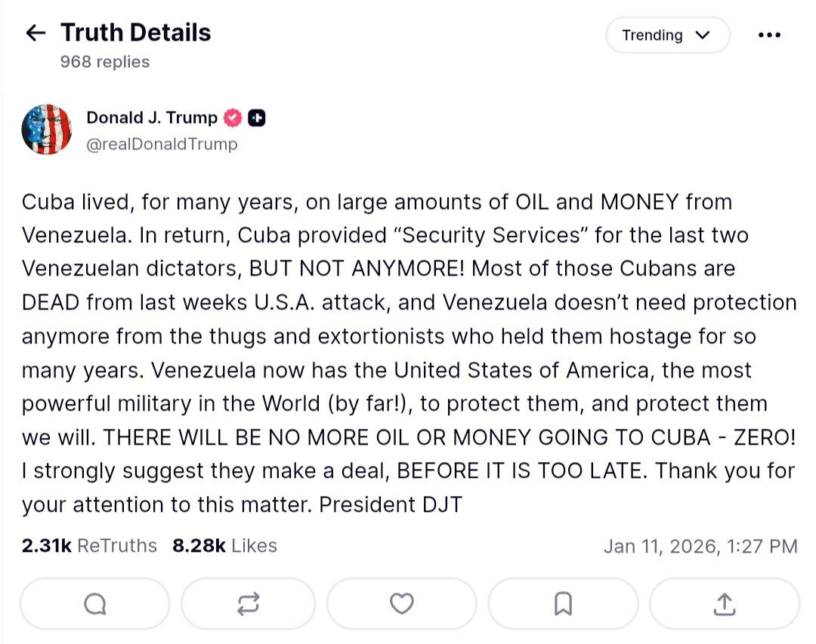Click the 968 replies count
The height and width of the screenshot is (644, 816).
pyautogui.click(x=105, y=62)
